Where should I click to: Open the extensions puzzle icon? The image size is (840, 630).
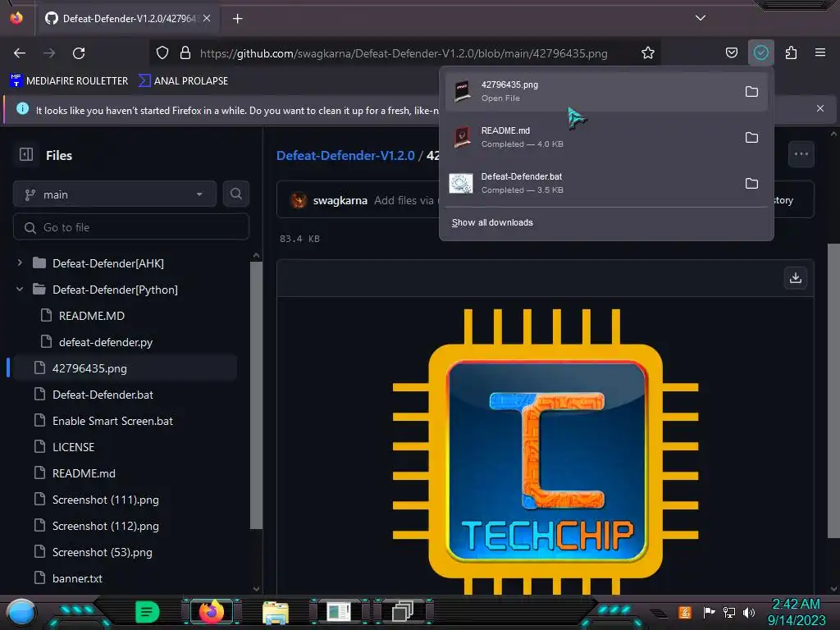click(x=791, y=53)
